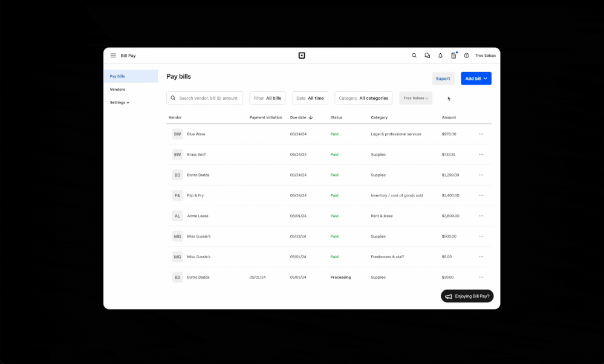This screenshot has height=364, width=604.
Task: Open the search icon in the top bar
Action: click(414, 55)
